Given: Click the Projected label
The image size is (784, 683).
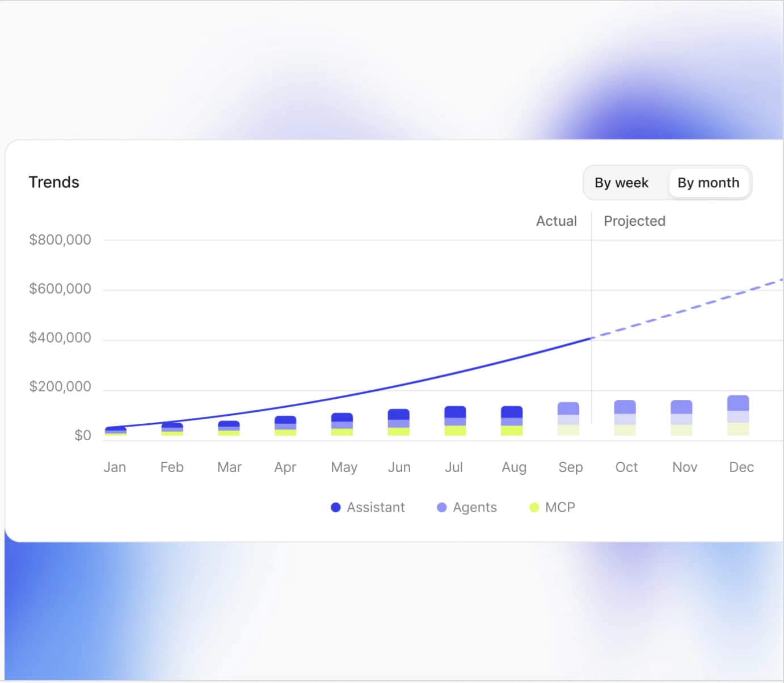Looking at the screenshot, I should click(634, 221).
